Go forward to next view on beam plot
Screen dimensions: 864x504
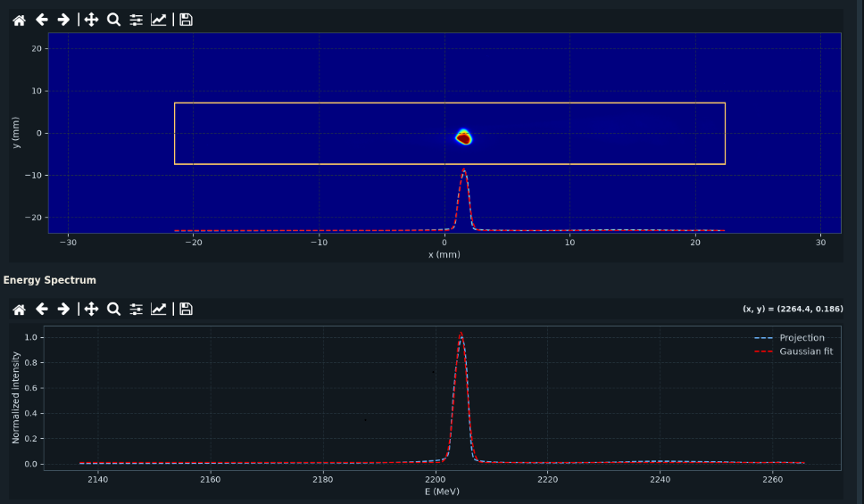[x=63, y=20]
